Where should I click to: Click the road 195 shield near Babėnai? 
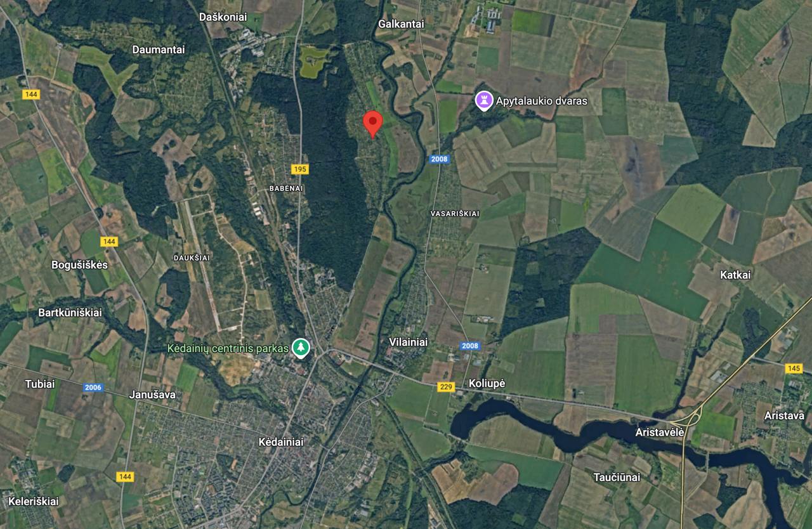[299, 169]
